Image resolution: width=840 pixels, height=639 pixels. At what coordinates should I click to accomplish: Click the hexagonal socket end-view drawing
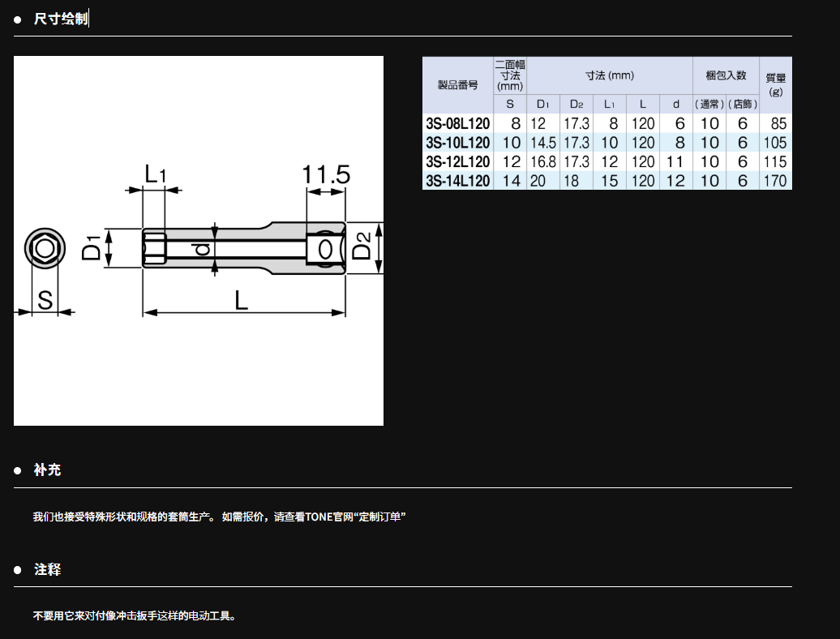pos(45,248)
